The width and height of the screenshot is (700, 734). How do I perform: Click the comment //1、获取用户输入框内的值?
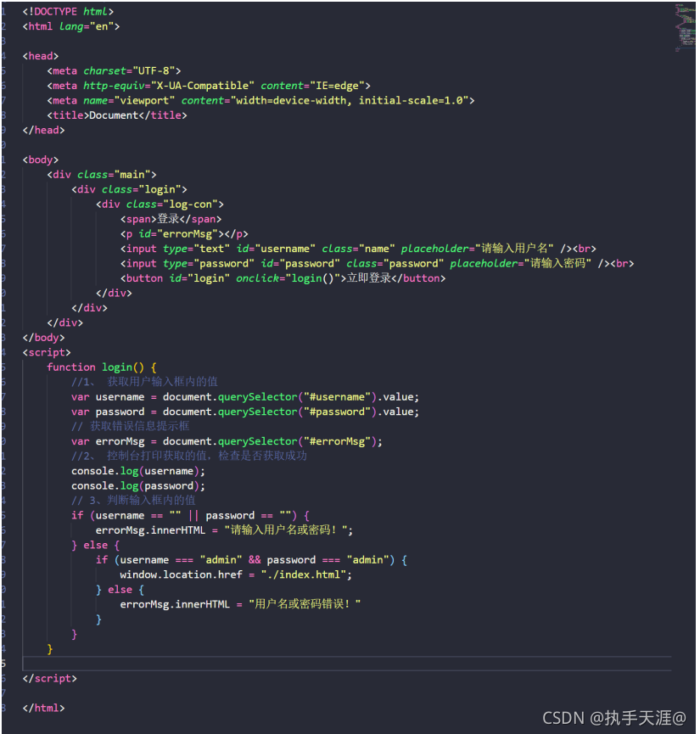[x=145, y=382]
